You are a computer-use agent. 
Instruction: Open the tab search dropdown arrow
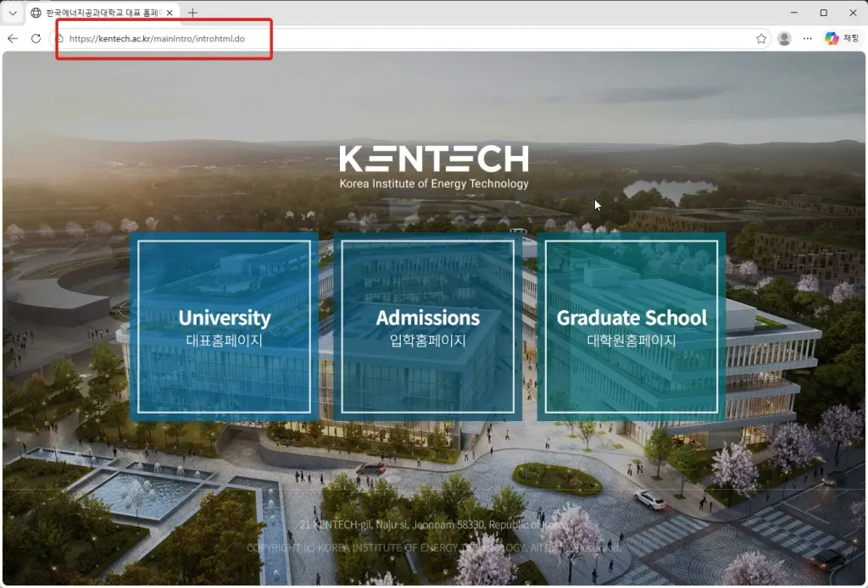(13, 13)
